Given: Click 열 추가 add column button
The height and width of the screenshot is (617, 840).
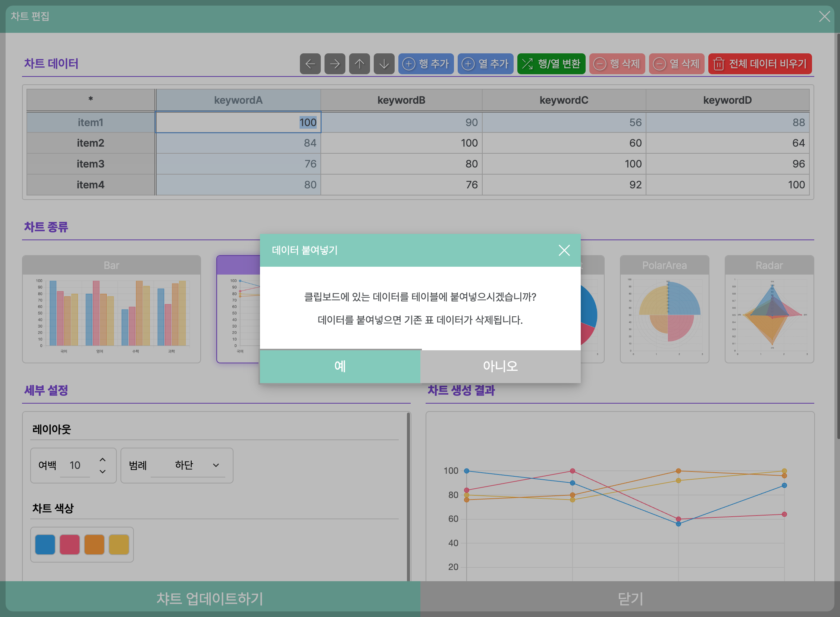Looking at the screenshot, I should (485, 64).
